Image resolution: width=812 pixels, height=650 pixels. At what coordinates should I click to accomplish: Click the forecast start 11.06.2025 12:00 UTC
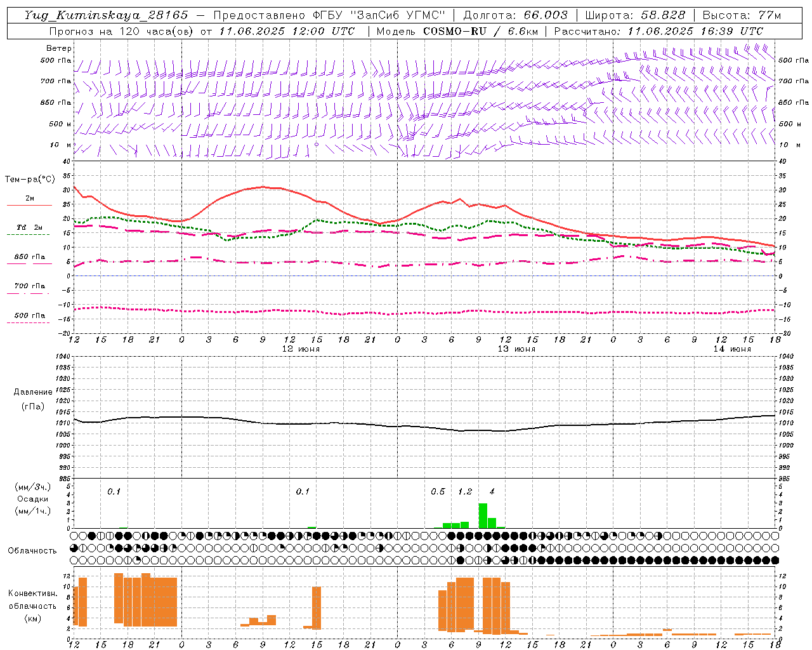coord(287,31)
